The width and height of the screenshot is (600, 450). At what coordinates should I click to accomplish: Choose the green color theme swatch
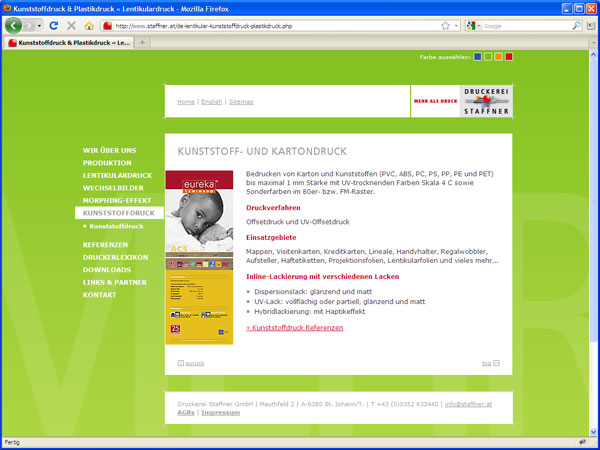tap(488, 57)
